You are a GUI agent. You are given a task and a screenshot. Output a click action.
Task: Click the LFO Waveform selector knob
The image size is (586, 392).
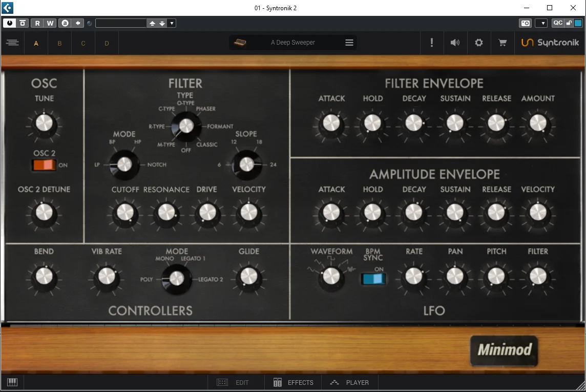(x=331, y=277)
